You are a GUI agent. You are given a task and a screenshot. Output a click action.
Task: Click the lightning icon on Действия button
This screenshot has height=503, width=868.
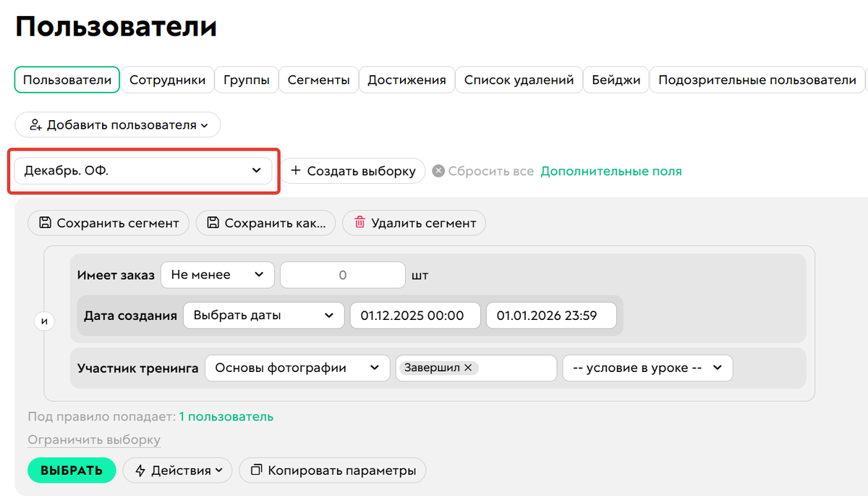pos(141,470)
